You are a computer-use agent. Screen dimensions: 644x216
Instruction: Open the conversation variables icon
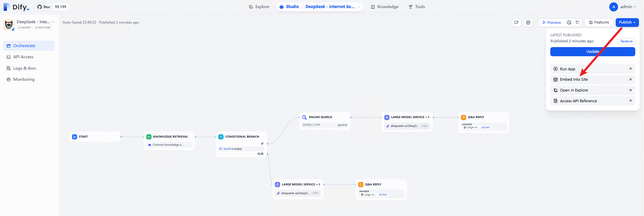point(516,23)
